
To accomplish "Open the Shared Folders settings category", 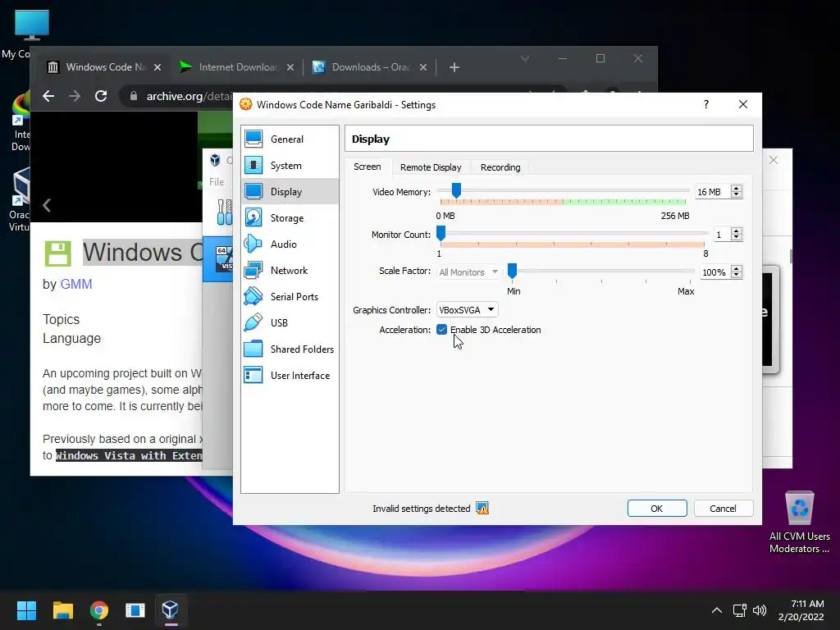I will [x=290, y=349].
